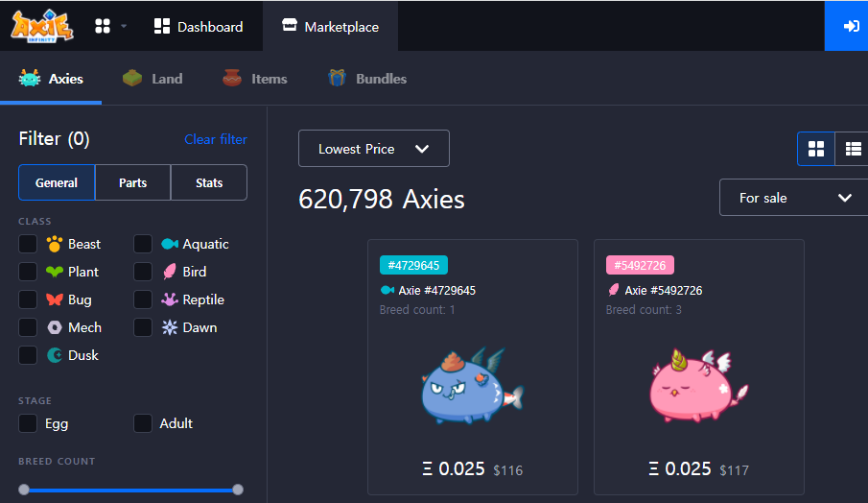Click the blue login arrow icon
This screenshot has width=868, height=503.
click(851, 26)
